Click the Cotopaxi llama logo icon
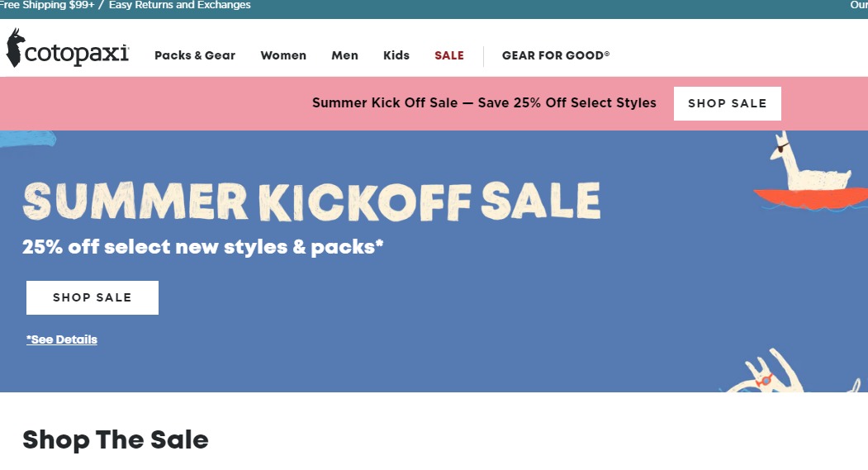 [14, 48]
